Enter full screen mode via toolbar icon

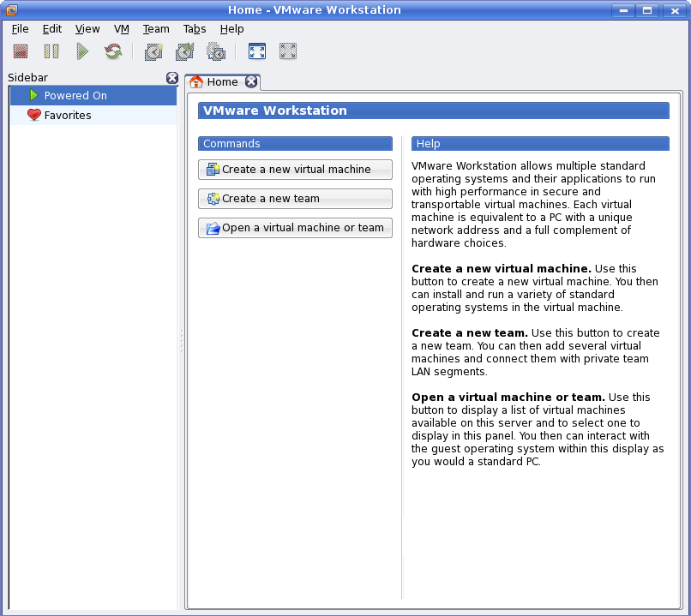256,52
